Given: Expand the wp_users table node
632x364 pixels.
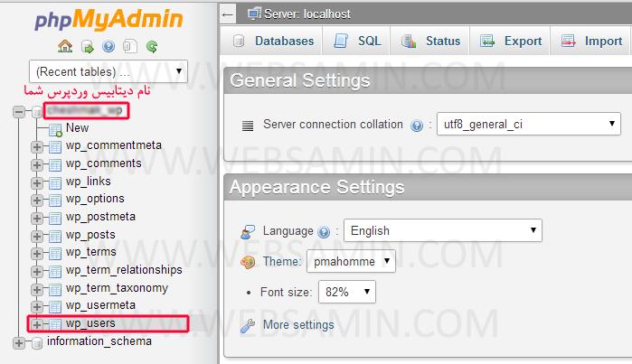Looking at the screenshot, I should click(x=37, y=324).
